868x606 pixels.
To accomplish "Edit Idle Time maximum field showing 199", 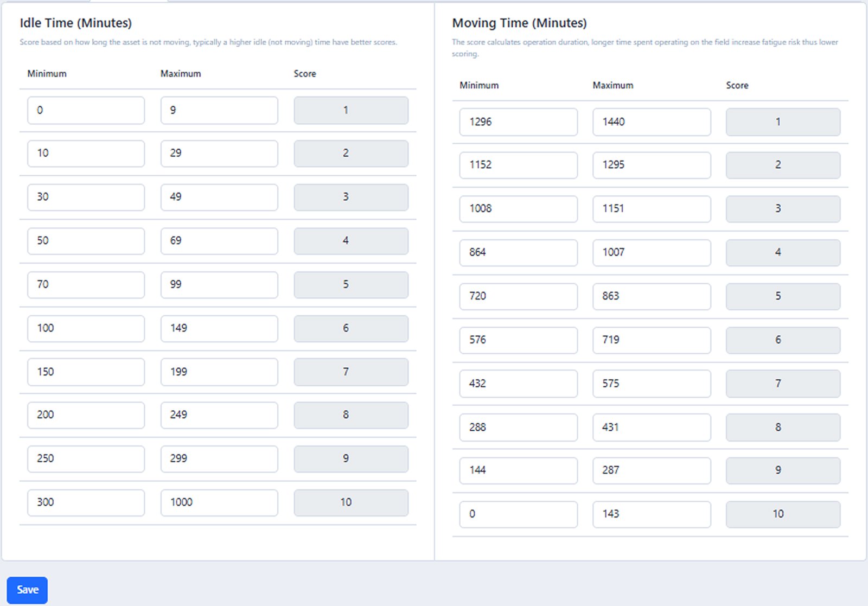I will pos(219,372).
